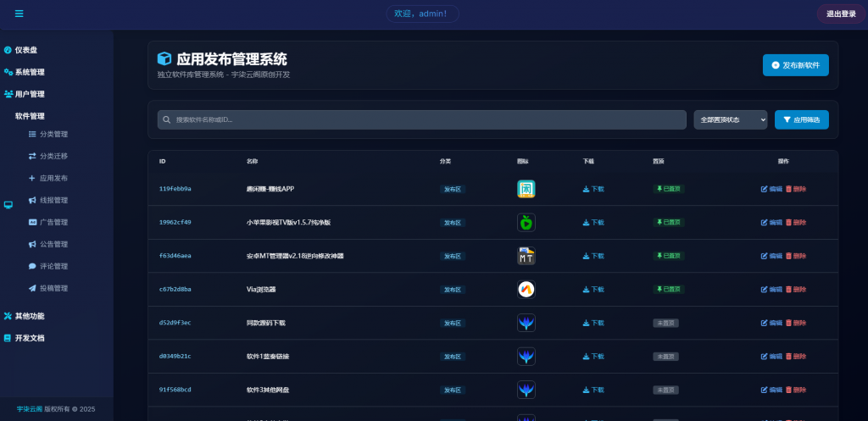The height and width of the screenshot is (421, 868).
Task: Click 下载 for 软件1蓝奏链接
Action: pos(593,357)
